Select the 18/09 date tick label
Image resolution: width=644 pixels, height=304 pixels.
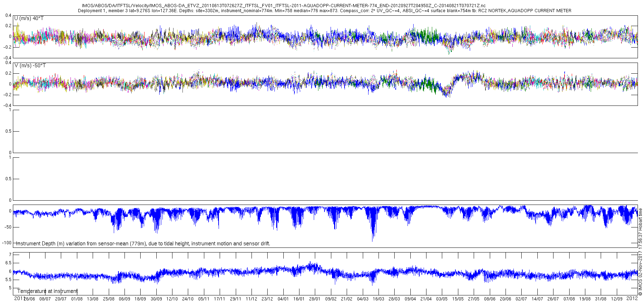pyautogui.click(x=140, y=299)
